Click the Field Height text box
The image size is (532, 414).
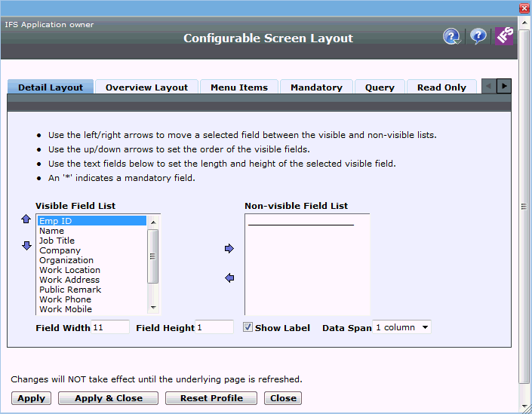tap(214, 327)
